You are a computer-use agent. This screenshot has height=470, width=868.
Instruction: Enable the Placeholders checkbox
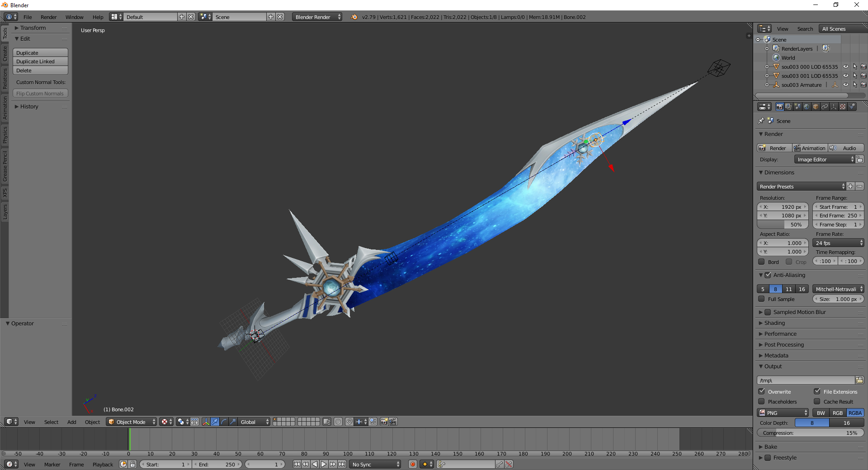click(x=761, y=401)
